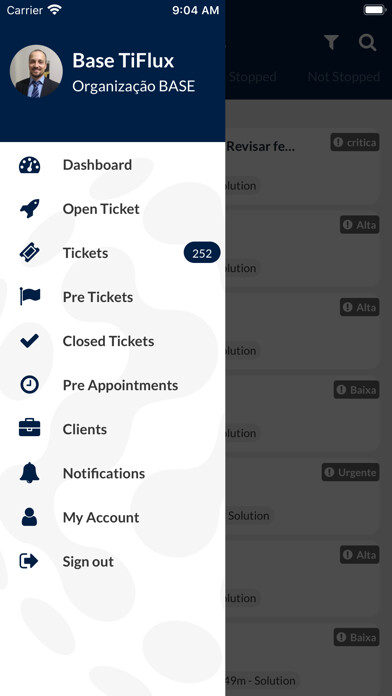Screen dimensions: 392x696
Task: Click the checkmark icon for Closed Tickets
Action: coord(29,341)
